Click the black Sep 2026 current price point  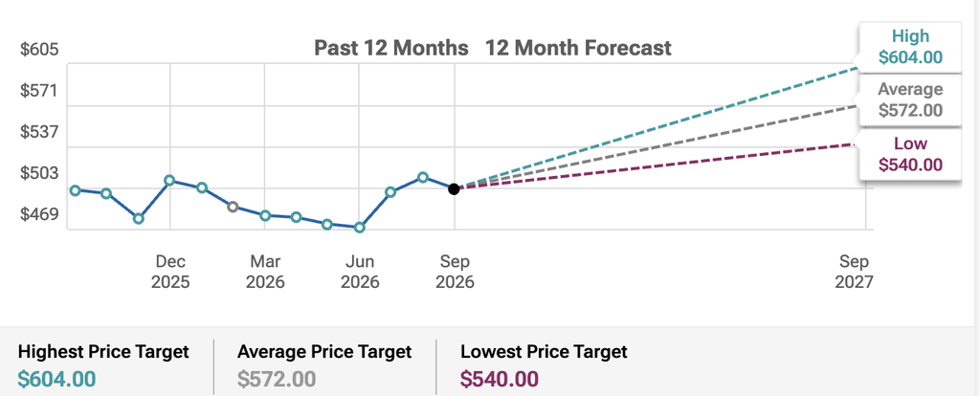(454, 188)
